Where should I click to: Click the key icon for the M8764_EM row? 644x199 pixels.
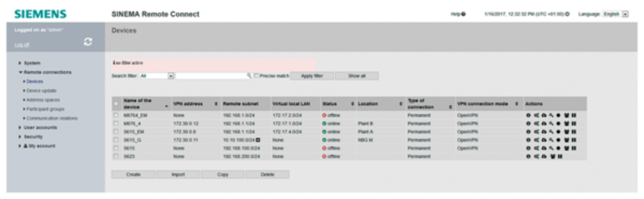pyautogui.click(x=551, y=115)
